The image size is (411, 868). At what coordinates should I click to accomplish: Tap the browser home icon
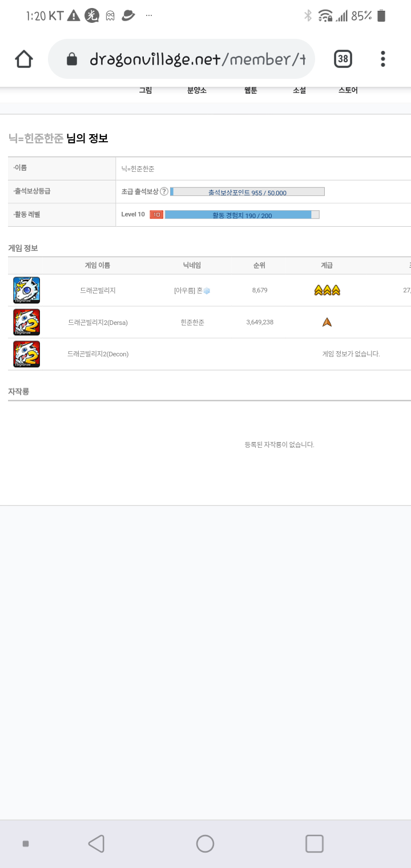24,59
